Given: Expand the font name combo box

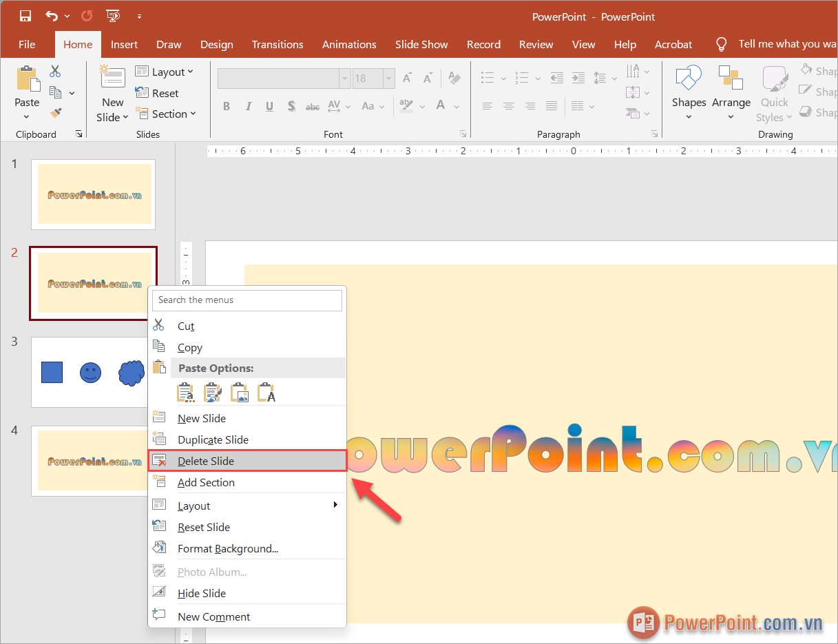Looking at the screenshot, I should pos(345,79).
